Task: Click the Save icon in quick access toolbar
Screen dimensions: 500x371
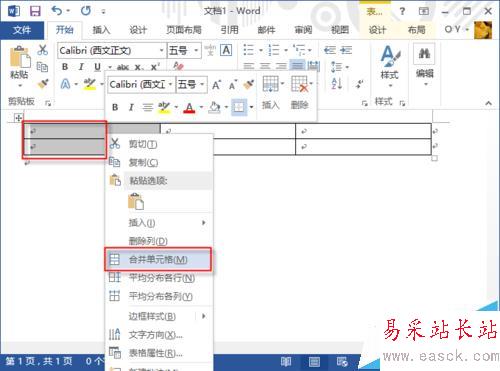Action: 35,11
